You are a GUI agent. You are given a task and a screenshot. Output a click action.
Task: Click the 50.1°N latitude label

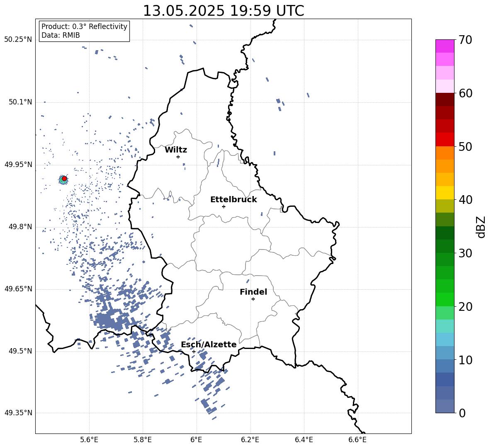coord(20,102)
